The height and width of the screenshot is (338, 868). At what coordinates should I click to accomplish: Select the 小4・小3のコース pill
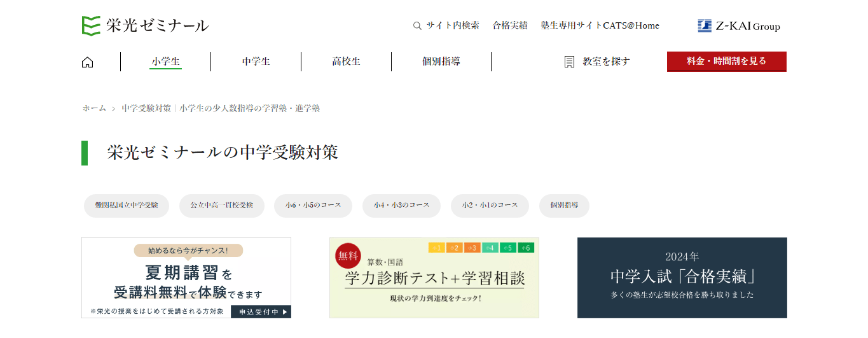coord(401,206)
